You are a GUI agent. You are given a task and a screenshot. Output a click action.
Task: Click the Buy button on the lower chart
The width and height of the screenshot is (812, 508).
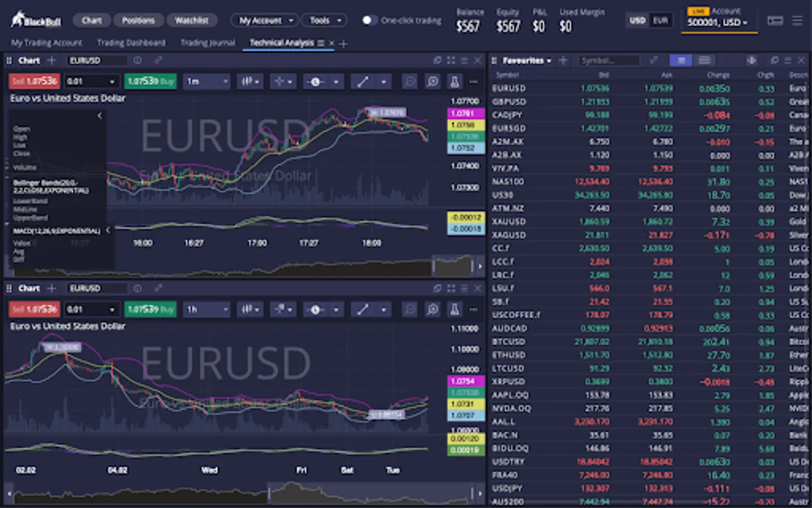pyautogui.click(x=150, y=309)
